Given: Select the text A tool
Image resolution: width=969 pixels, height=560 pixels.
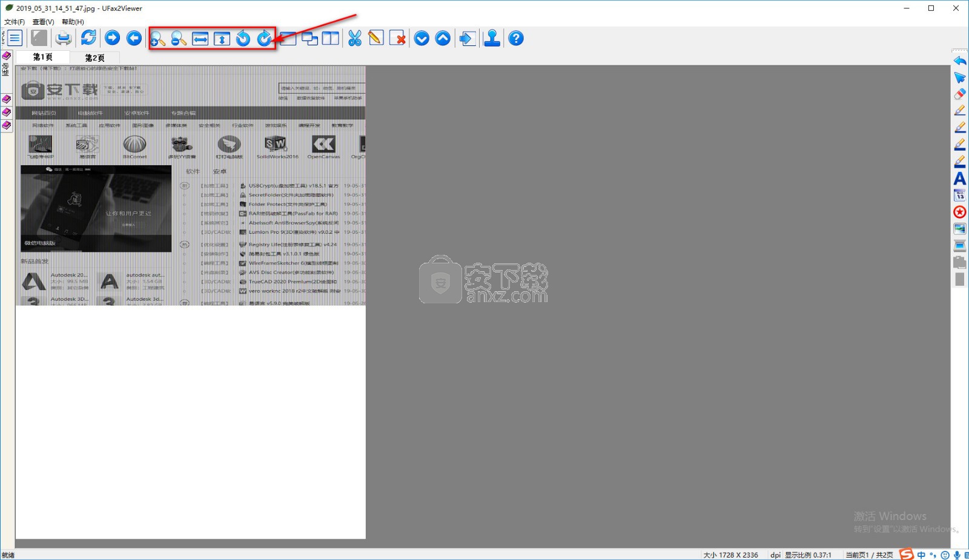Looking at the screenshot, I should click(x=960, y=179).
